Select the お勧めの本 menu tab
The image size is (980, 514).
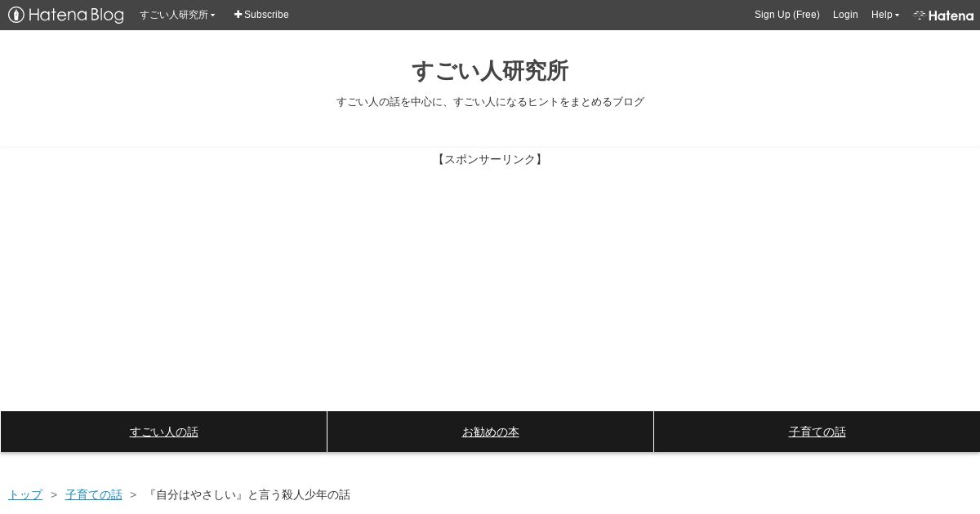[x=490, y=432]
